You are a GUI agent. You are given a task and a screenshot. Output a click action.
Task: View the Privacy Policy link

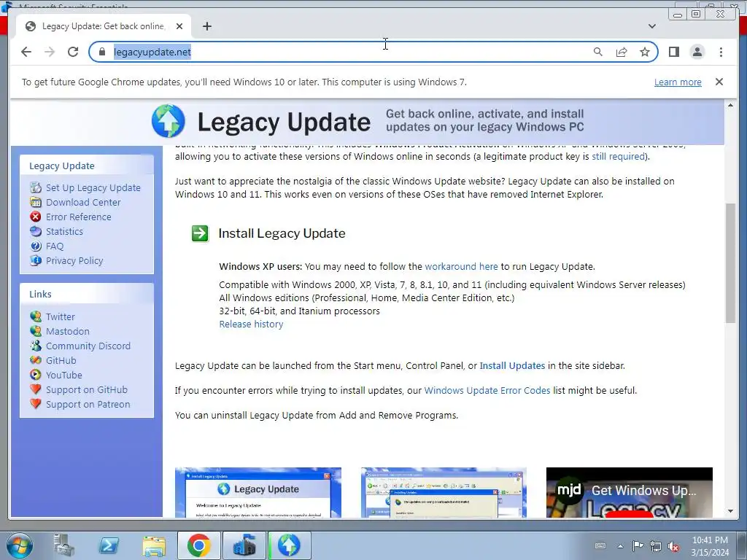[74, 260]
